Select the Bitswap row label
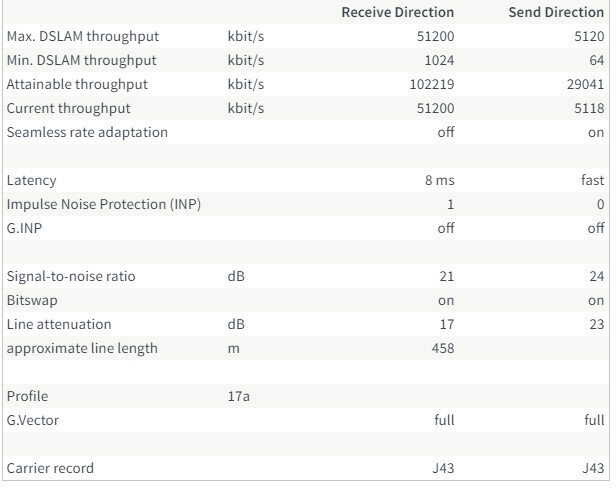This screenshot has height=488, width=616. 32,301
